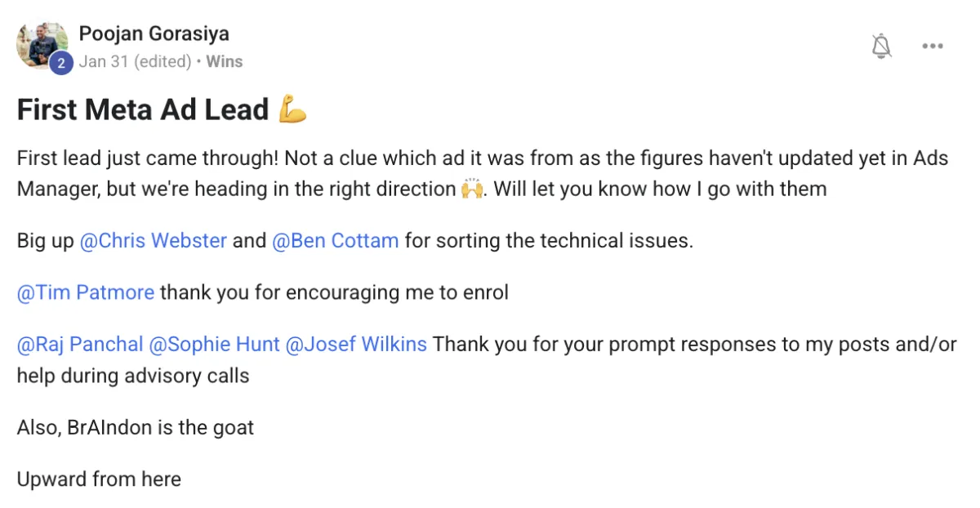Open the @Chris Webster mention
Screen dimensions: 980x508
tap(153, 241)
